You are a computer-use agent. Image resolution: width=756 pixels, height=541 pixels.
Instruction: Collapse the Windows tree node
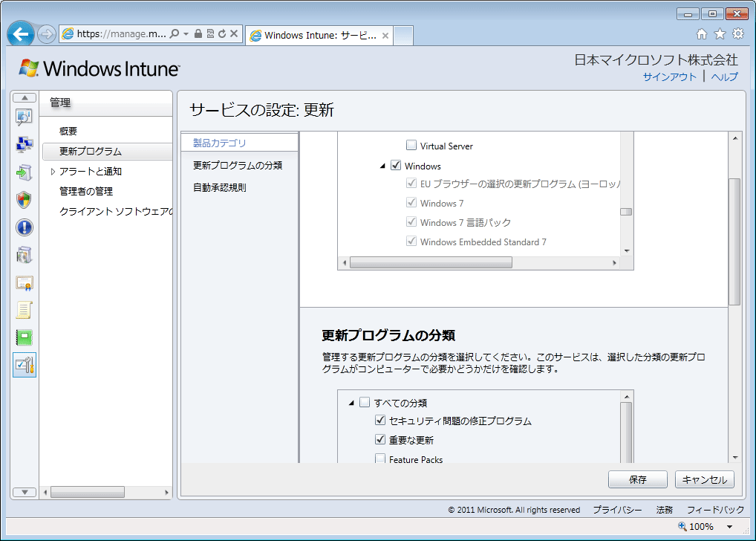click(x=382, y=166)
